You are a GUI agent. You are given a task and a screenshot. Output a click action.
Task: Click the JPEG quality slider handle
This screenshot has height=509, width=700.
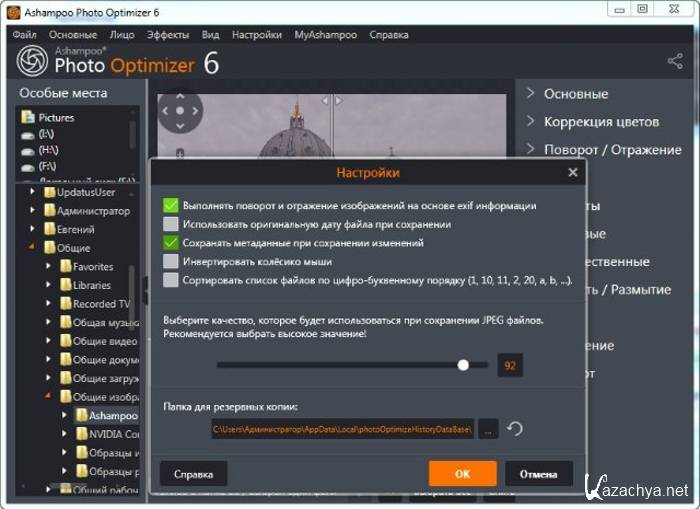[x=463, y=366]
